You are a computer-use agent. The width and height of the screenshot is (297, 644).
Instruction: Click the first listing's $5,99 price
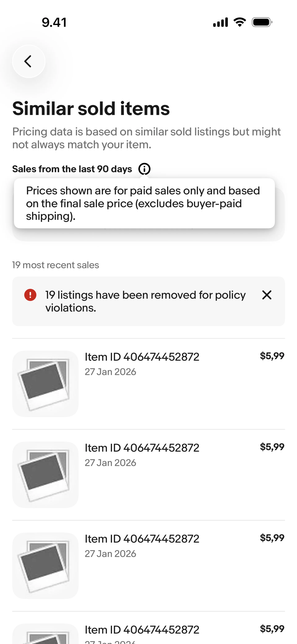[x=272, y=356]
